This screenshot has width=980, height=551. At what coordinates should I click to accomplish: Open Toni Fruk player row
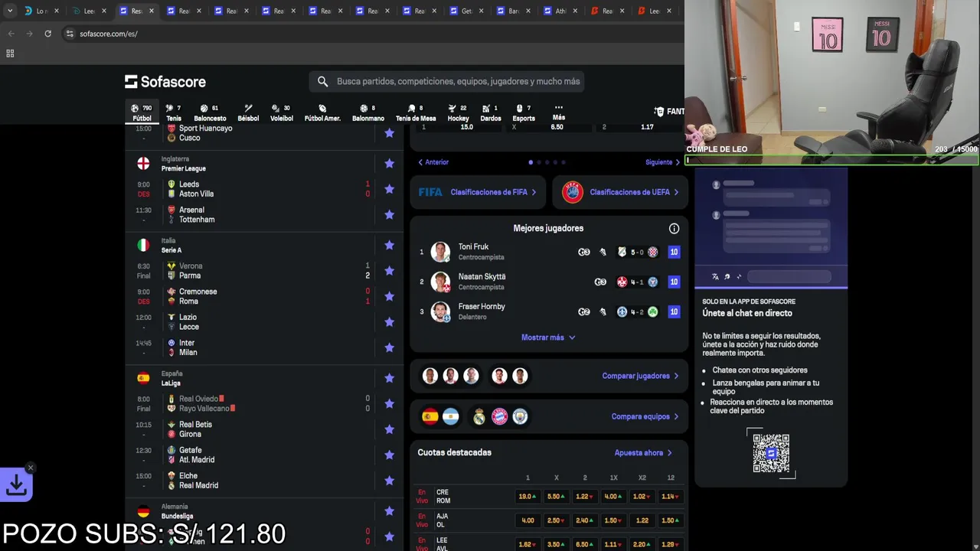click(548, 252)
